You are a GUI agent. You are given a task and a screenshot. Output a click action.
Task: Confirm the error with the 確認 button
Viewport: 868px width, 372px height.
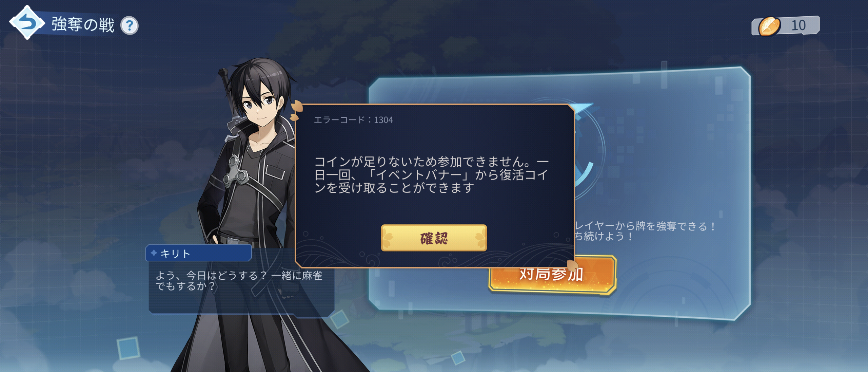click(434, 238)
